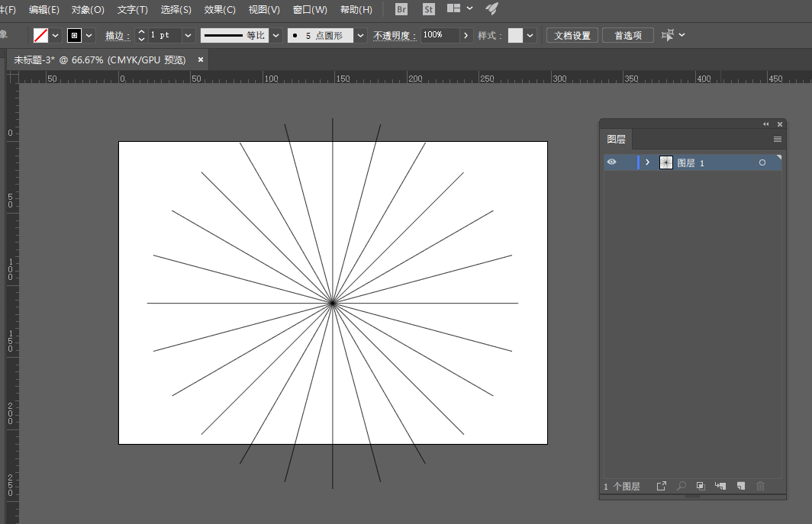Open the 效果(C) menu
Image resolution: width=812 pixels, height=524 pixels.
[x=220, y=10]
